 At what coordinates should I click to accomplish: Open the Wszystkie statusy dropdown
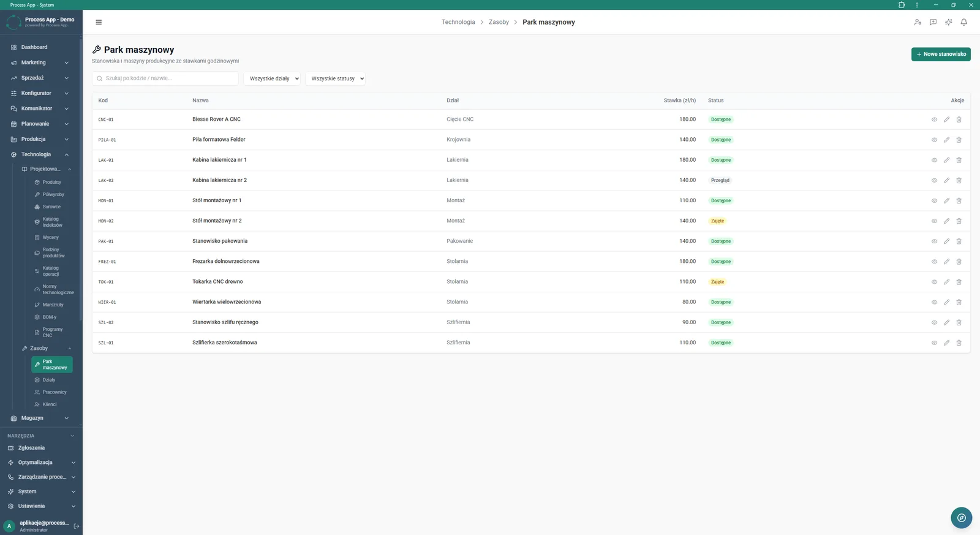335,78
